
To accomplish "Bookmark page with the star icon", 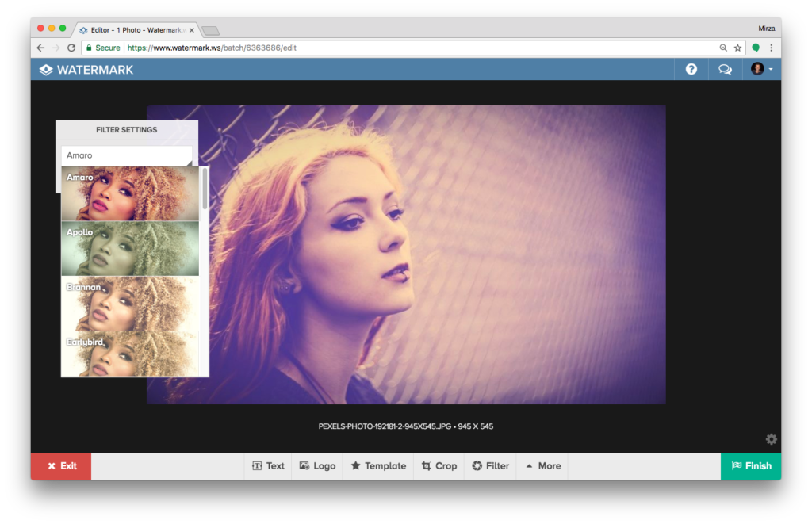I will pyautogui.click(x=737, y=48).
